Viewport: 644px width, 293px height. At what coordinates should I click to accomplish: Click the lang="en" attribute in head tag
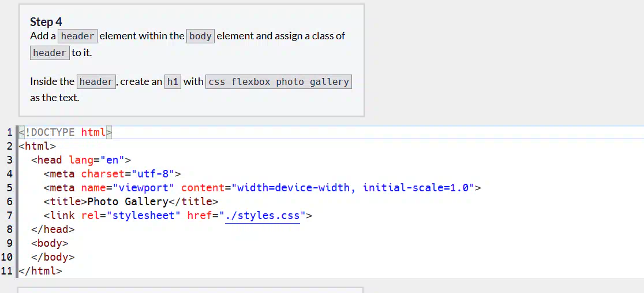click(x=96, y=160)
